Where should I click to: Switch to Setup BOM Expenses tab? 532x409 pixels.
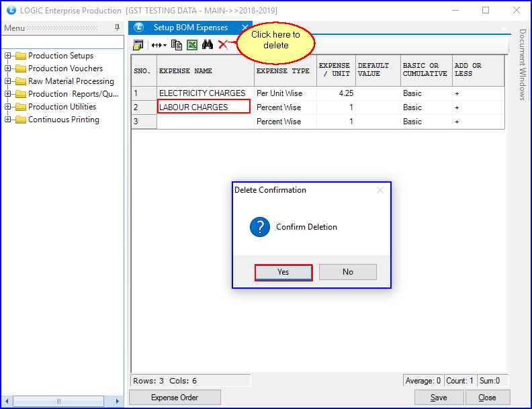[190, 28]
